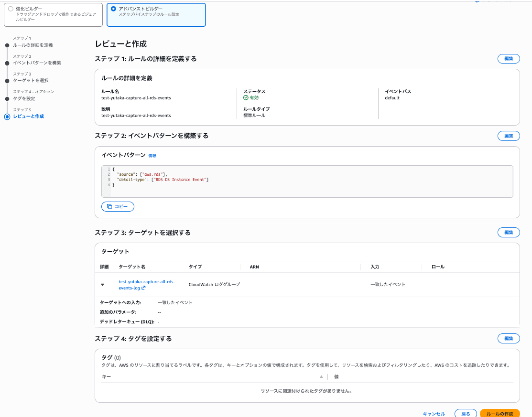
Task: Click the ターゲットへの入力 label
Action: click(120, 302)
